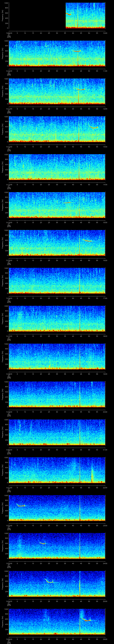This screenshot has width=114, height=644.
Task: Select the 13:00 end time label
Action: point(105,147)
